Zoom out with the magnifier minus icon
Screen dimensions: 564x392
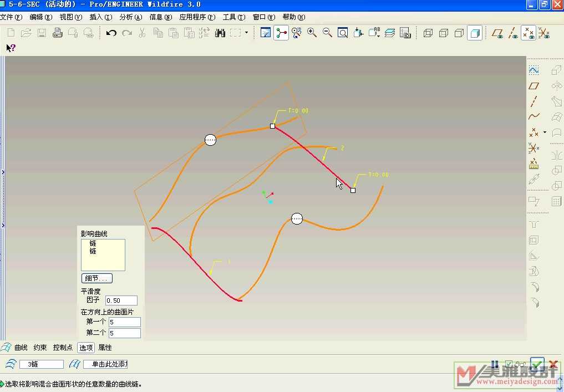[327, 33]
